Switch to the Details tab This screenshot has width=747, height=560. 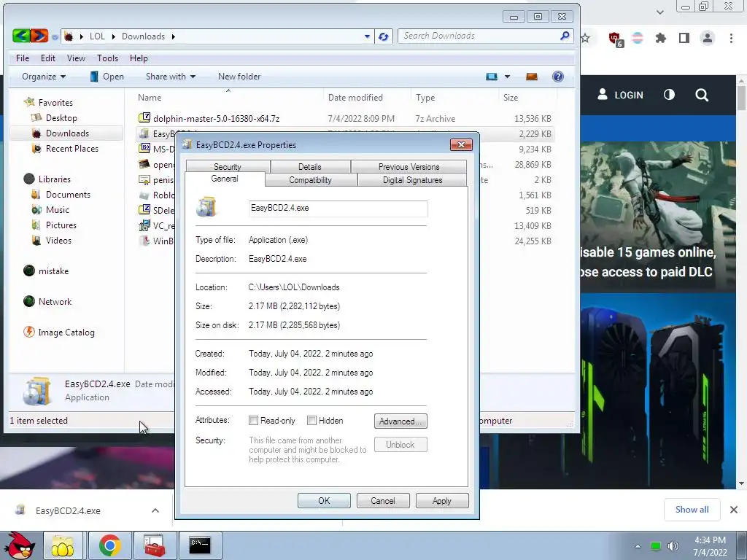pyautogui.click(x=309, y=167)
